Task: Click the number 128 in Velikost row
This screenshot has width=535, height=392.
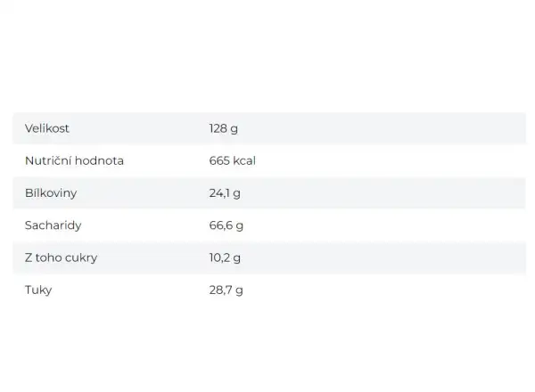Action: pos(218,128)
